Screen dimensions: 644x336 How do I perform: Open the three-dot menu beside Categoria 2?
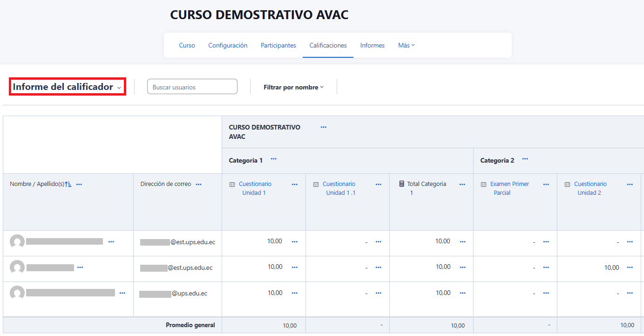tap(525, 159)
